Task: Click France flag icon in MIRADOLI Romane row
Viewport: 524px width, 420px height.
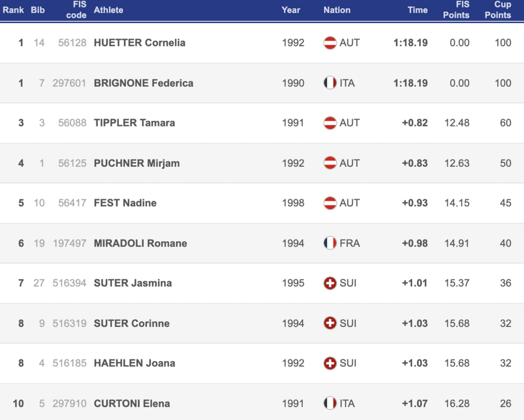Action: [x=330, y=243]
